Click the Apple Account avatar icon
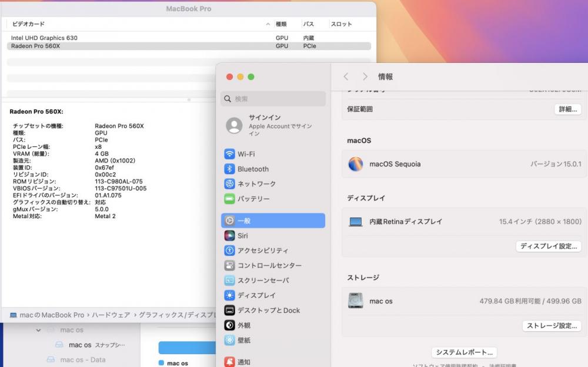588x367 pixels. click(234, 125)
